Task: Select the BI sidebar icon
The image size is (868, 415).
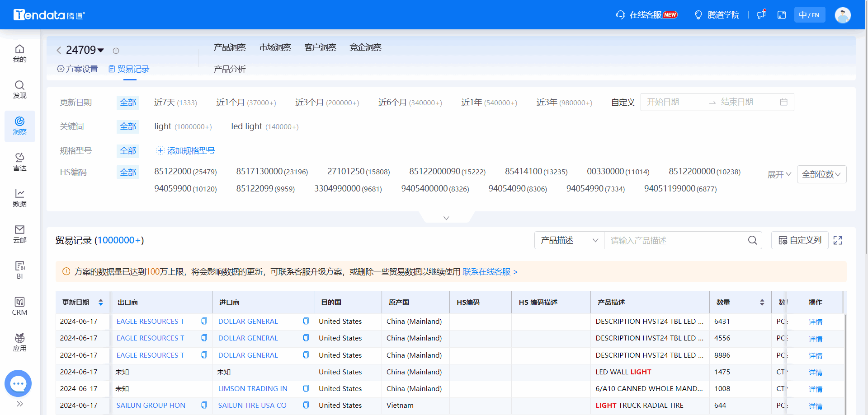Action: (x=19, y=270)
